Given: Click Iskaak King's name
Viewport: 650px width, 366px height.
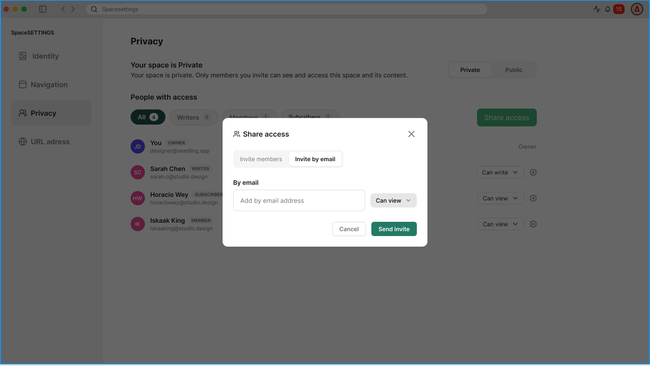Looking at the screenshot, I should (x=167, y=221).
